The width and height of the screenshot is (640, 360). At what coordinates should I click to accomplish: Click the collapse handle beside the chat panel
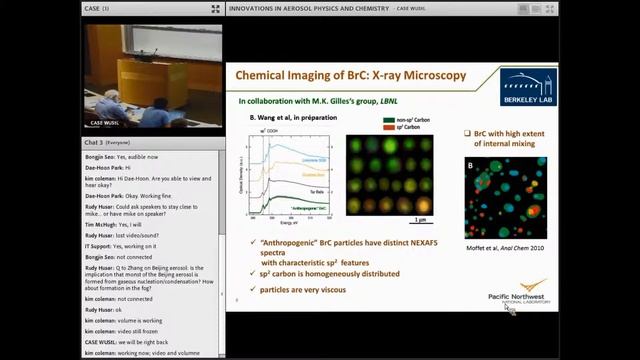pyautogui.click(x=222, y=293)
